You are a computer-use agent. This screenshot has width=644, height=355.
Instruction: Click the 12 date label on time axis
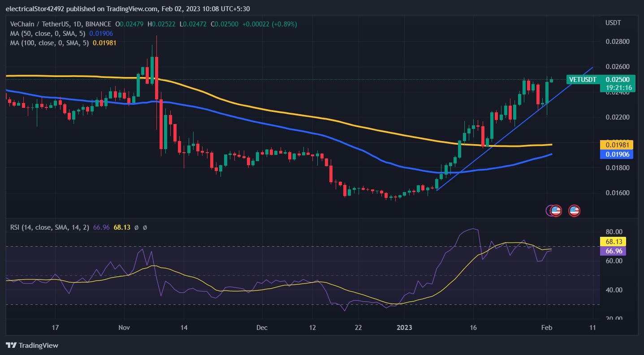(313, 328)
